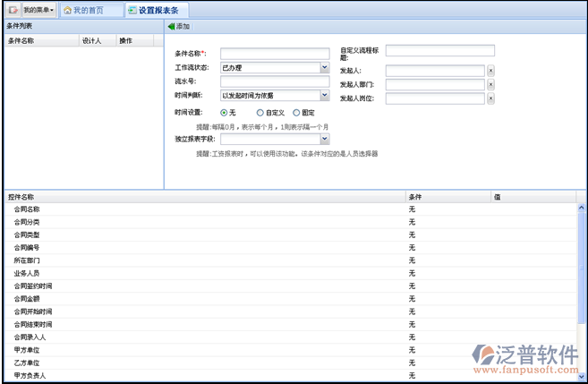The image size is (588, 384).
Task: Focus the 流水号 input field
Action: pyautogui.click(x=275, y=81)
